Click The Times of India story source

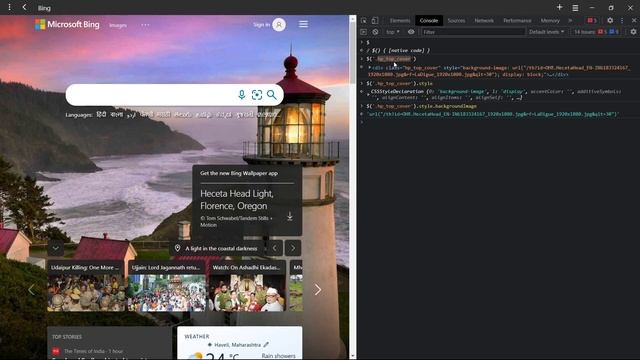[83, 351]
